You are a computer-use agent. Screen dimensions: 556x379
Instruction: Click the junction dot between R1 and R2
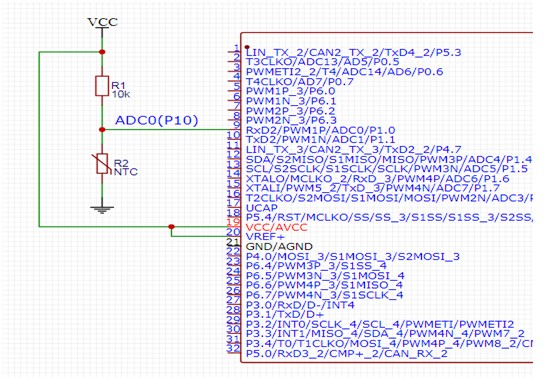(102, 130)
